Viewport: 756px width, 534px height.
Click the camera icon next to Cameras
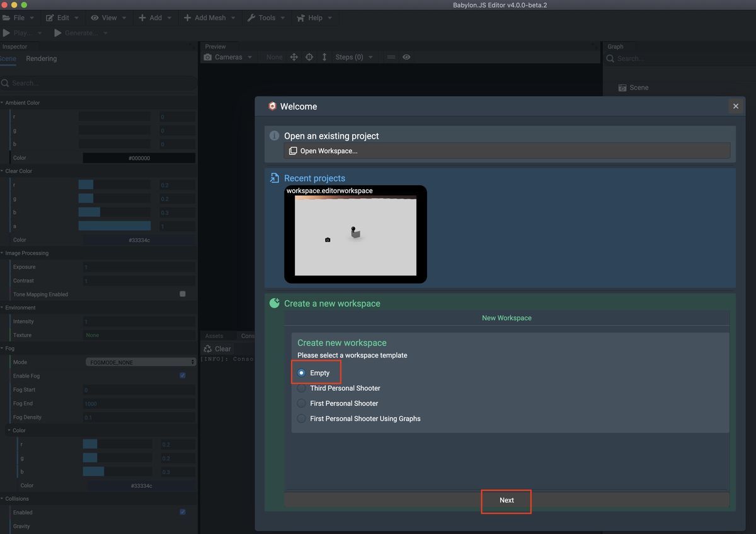[207, 57]
